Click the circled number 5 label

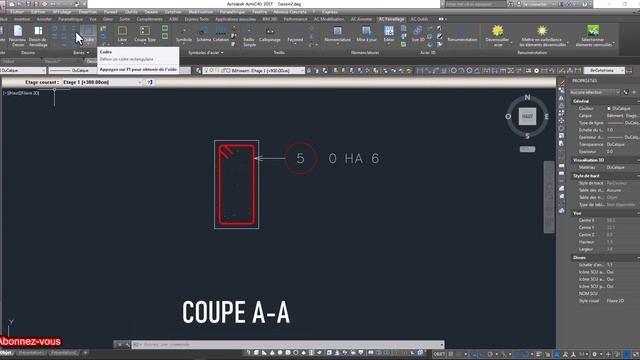300,158
